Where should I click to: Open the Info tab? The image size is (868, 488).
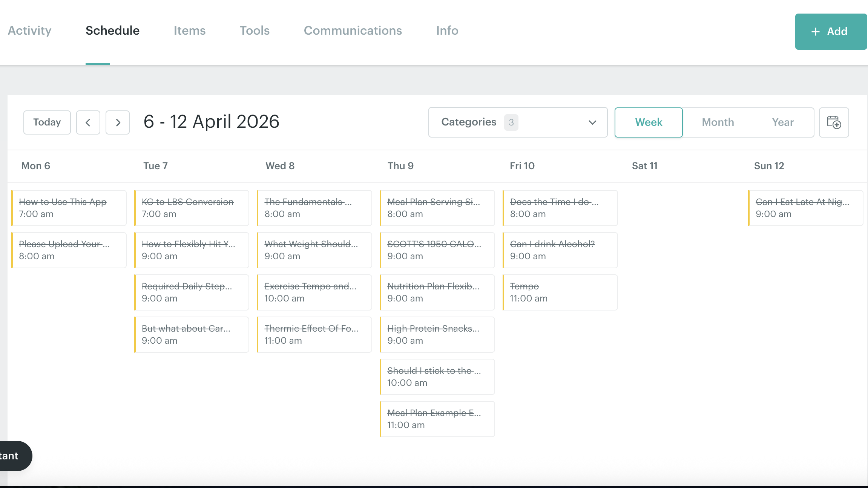[x=447, y=31]
